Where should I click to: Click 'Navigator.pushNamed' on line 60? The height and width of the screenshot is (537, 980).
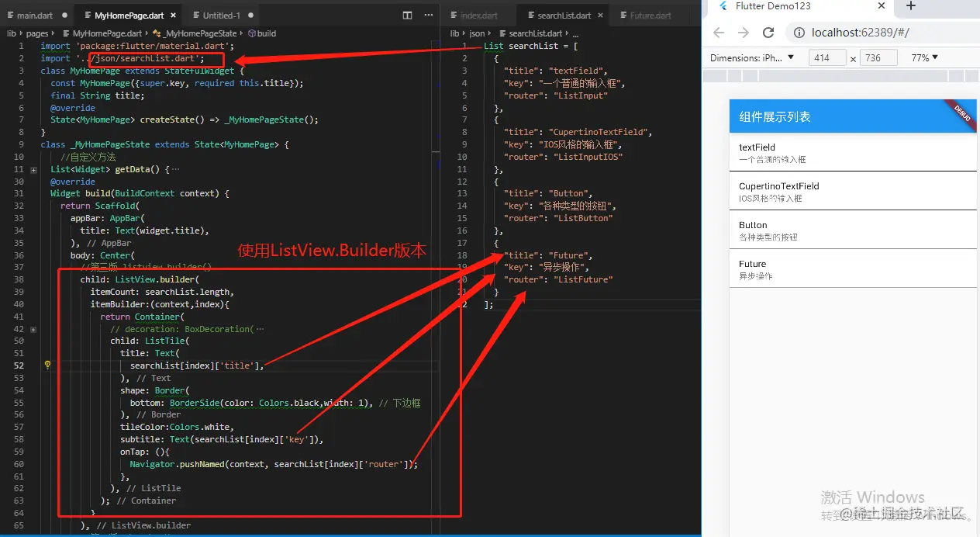point(176,464)
